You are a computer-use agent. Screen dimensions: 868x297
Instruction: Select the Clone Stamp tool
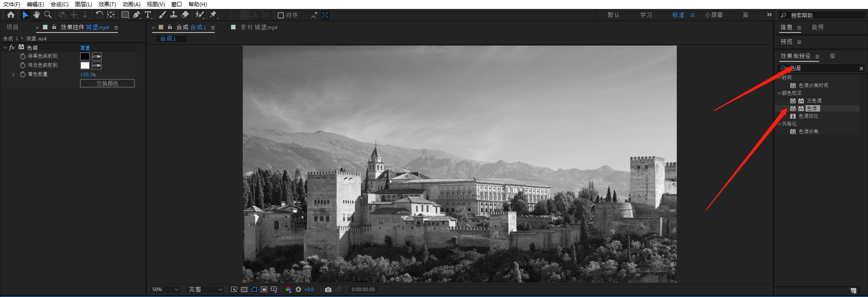tap(173, 15)
